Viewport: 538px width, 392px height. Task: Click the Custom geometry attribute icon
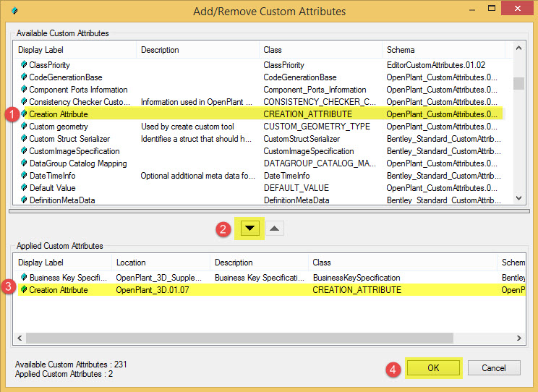click(24, 127)
